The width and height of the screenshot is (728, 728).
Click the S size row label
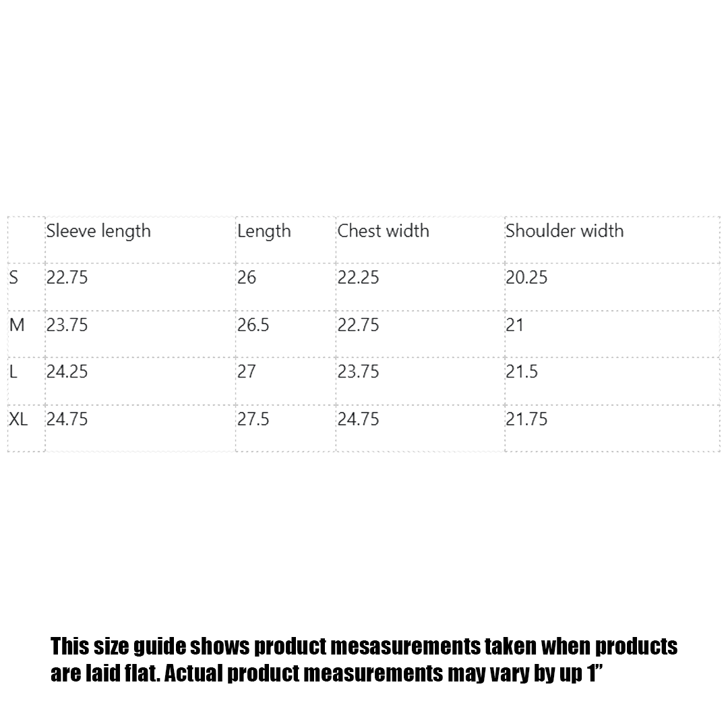pos(14,278)
